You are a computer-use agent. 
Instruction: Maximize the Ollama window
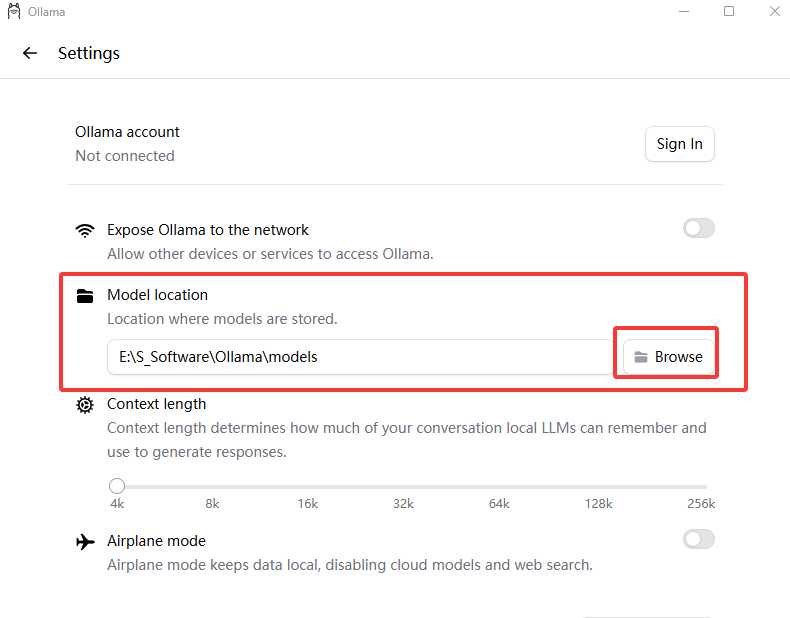pyautogui.click(x=729, y=11)
